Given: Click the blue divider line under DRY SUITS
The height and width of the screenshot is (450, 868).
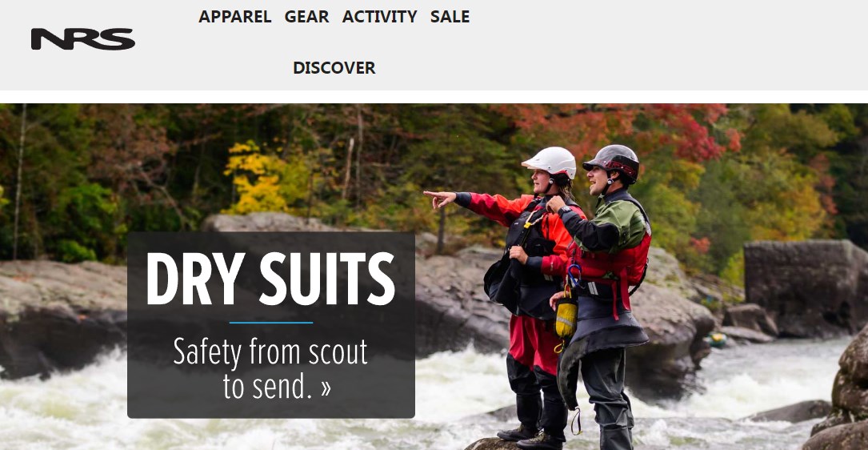Looking at the screenshot, I should pyautogui.click(x=270, y=323).
